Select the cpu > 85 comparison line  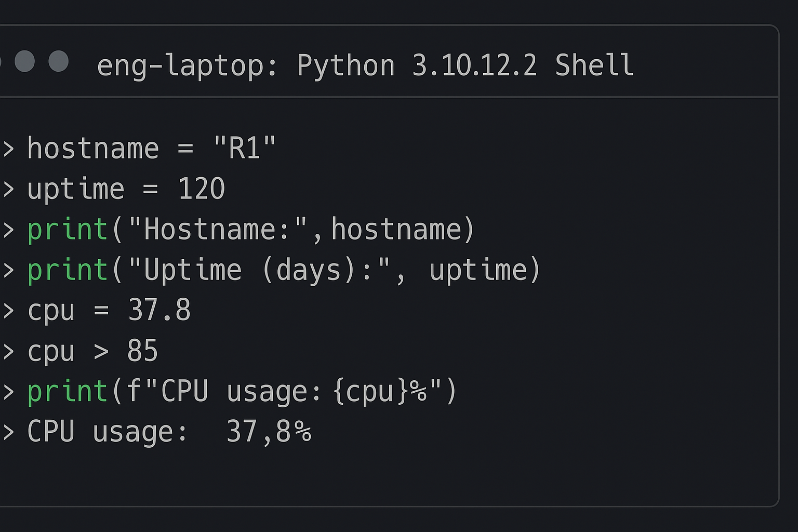click(94, 351)
